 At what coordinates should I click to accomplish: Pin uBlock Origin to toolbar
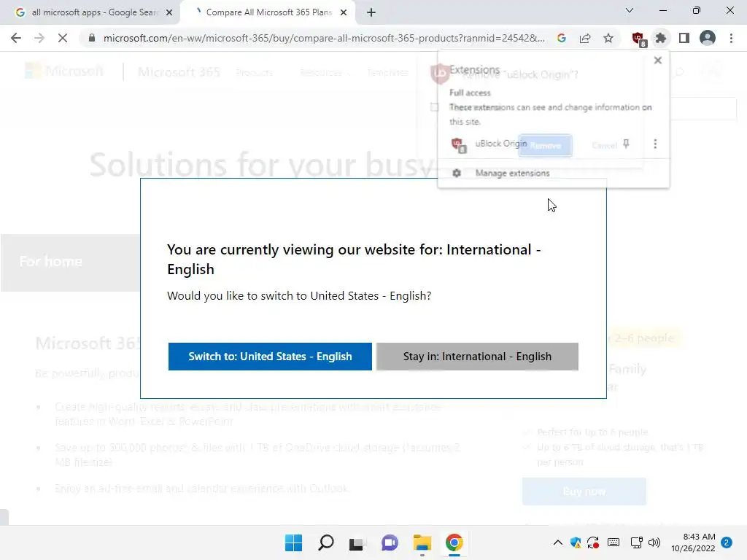[x=626, y=144]
